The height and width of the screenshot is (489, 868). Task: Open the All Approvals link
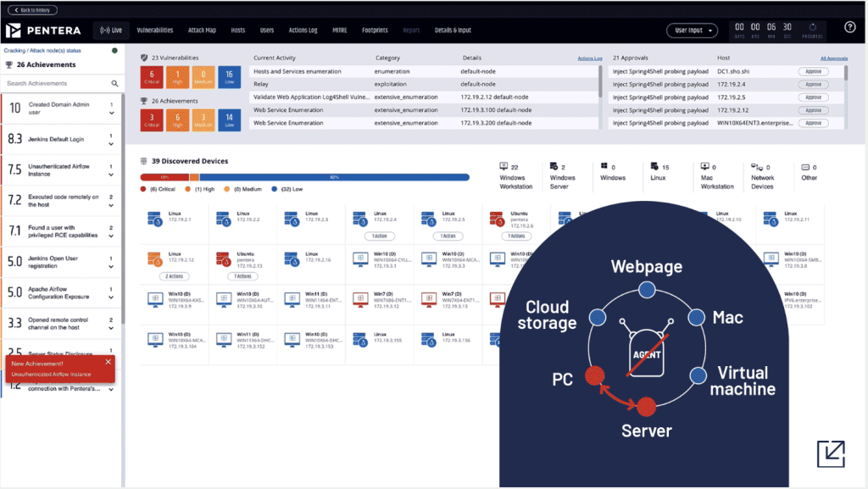[834, 58]
